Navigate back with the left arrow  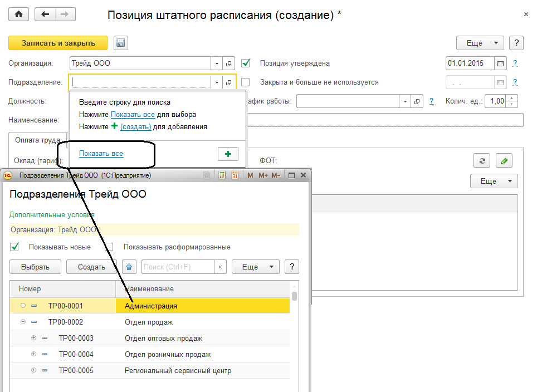coord(45,14)
